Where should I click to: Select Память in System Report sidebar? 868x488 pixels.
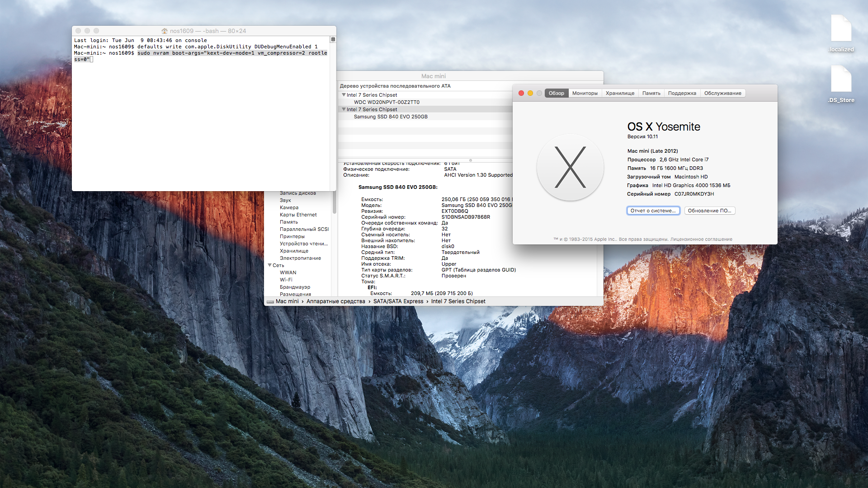(288, 222)
